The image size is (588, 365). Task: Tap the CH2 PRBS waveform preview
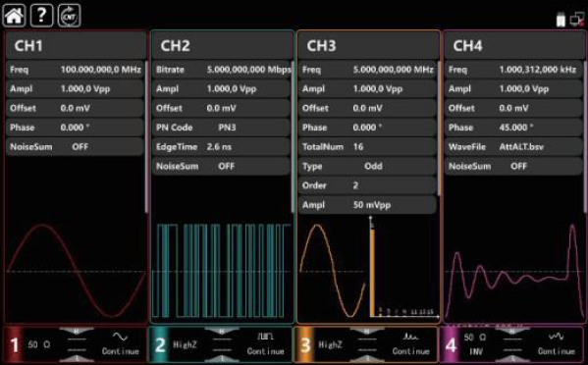tap(222, 271)
